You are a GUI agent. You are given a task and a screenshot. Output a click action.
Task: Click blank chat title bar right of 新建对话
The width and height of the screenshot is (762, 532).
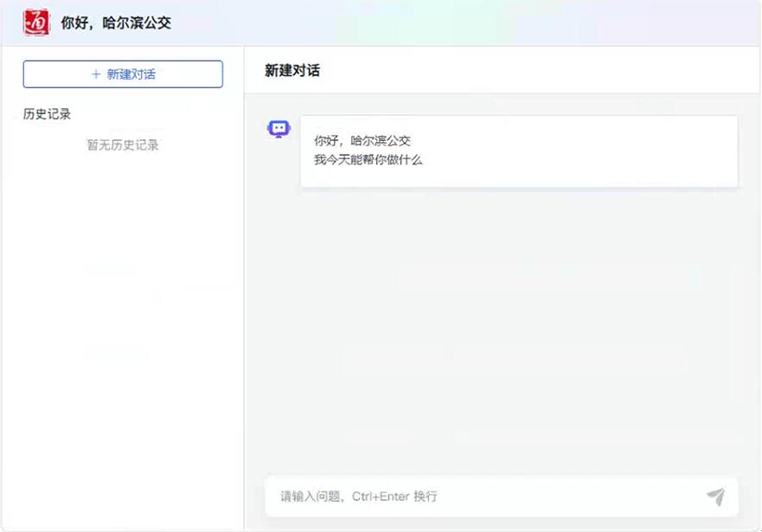tap(536, 70)
